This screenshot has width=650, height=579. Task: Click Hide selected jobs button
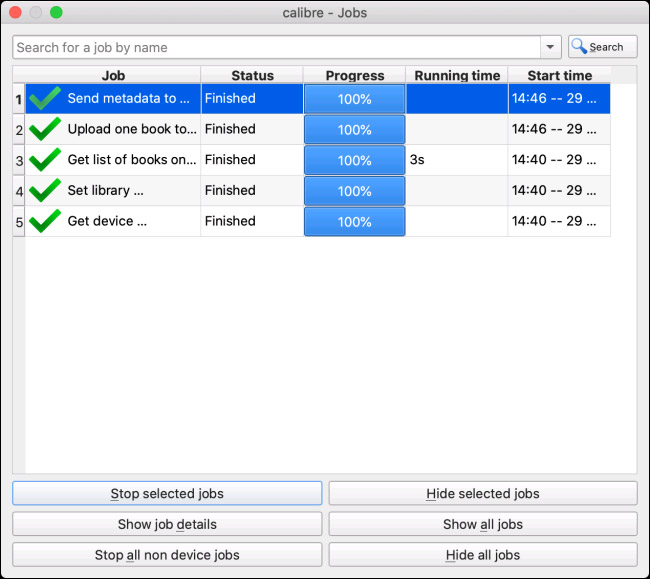click(x=483, y=493)
